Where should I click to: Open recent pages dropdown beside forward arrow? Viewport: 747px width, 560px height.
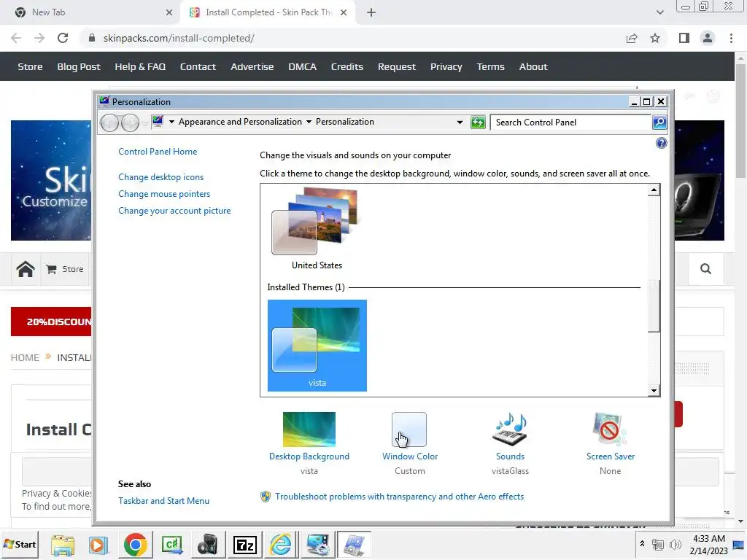pyautogui.click(x=144, y=123)
